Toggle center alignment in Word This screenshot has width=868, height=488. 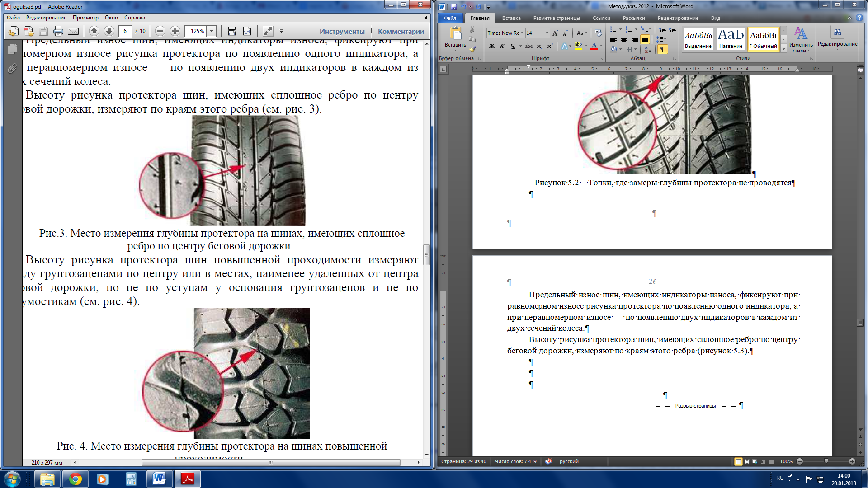624,39
